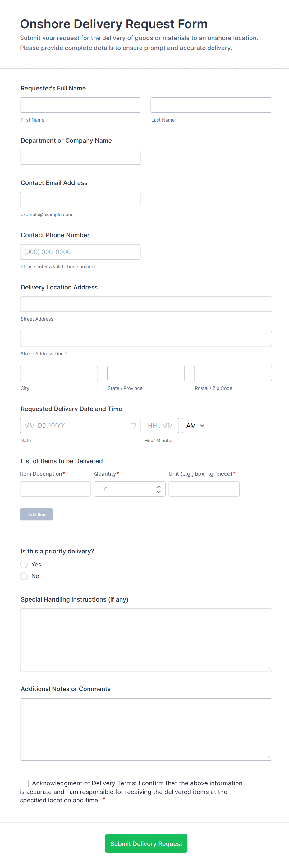Focus the HH : MM time field

(x=161, y=426)
